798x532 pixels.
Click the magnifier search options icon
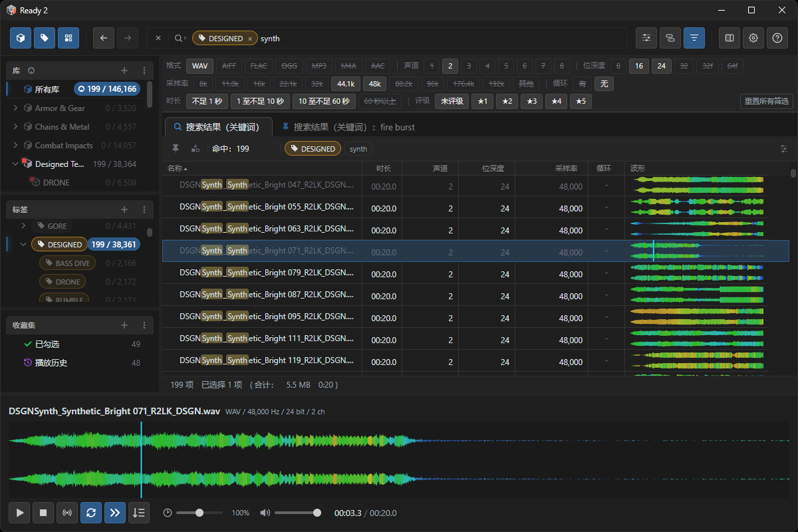(x=180, y=39)
